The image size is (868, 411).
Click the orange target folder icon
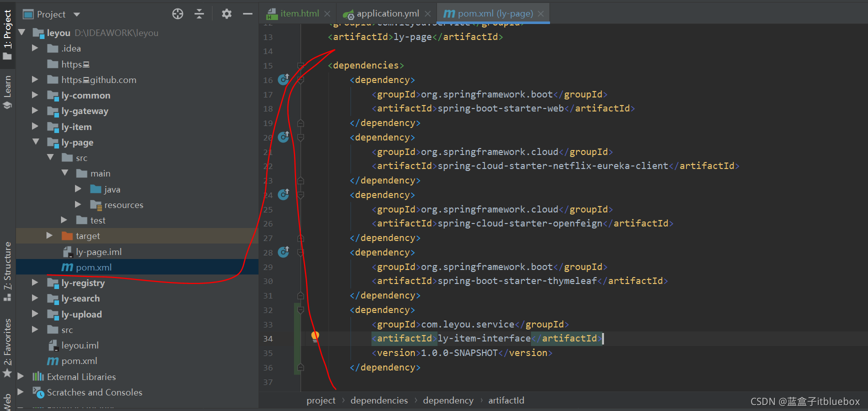point(67,235)
